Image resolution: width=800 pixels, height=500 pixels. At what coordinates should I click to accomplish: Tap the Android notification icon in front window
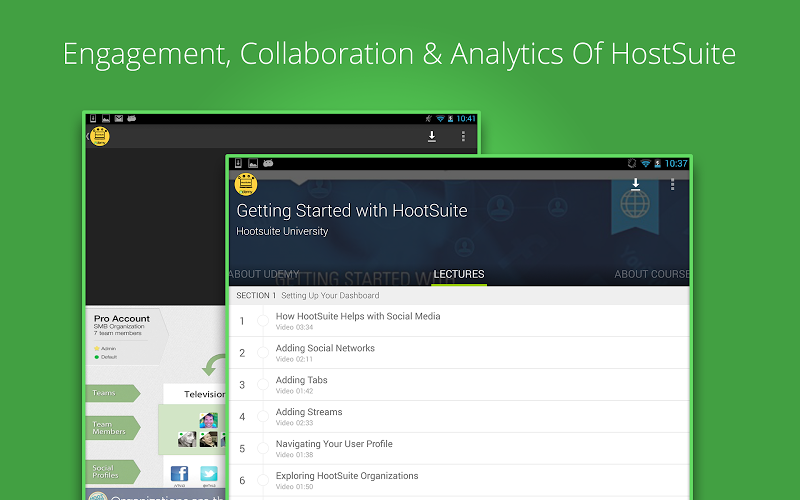pos(268,163)
